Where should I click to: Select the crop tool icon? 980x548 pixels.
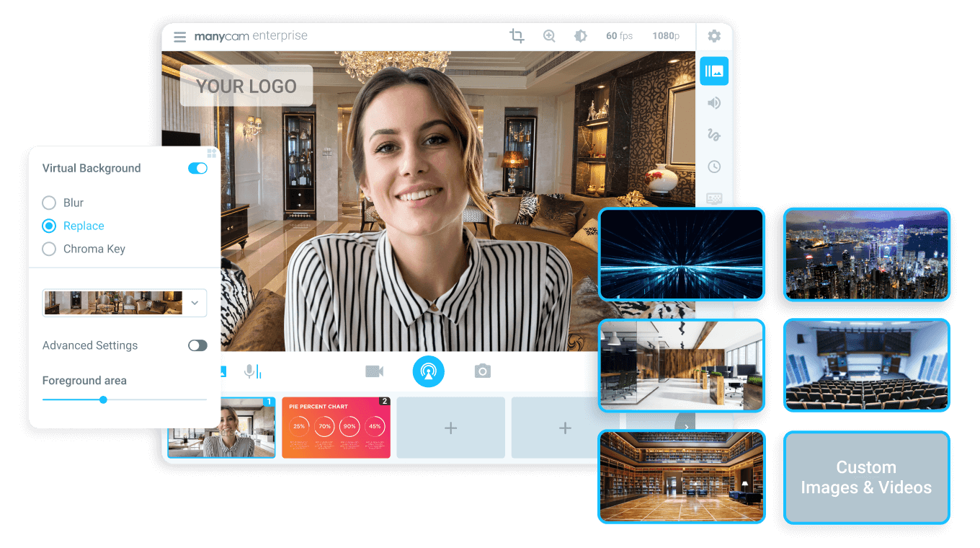(517, 36)
